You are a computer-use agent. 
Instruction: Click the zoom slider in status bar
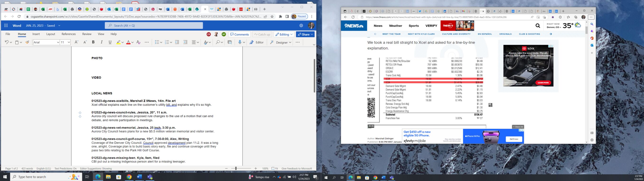pyautogui.click(x=236, y=168)
